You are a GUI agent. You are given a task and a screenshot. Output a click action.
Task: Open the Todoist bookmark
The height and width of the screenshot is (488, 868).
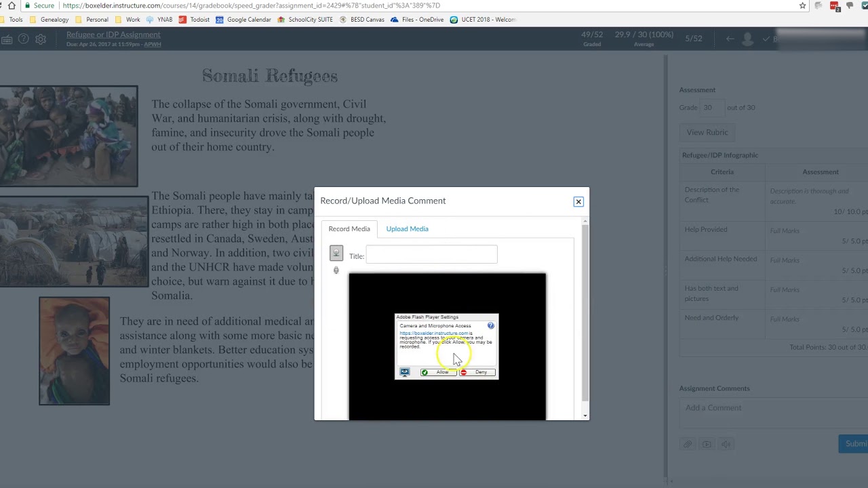tap(194, 20)
